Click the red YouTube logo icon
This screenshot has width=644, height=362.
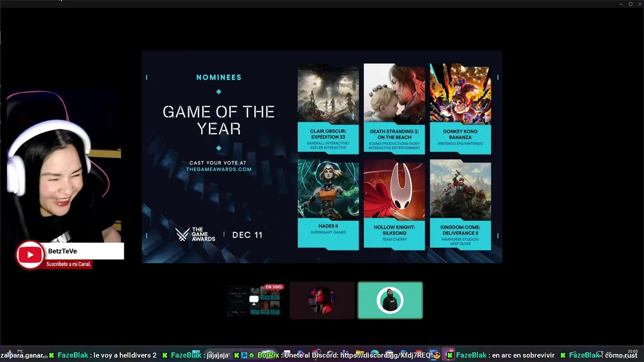[30, 255]
